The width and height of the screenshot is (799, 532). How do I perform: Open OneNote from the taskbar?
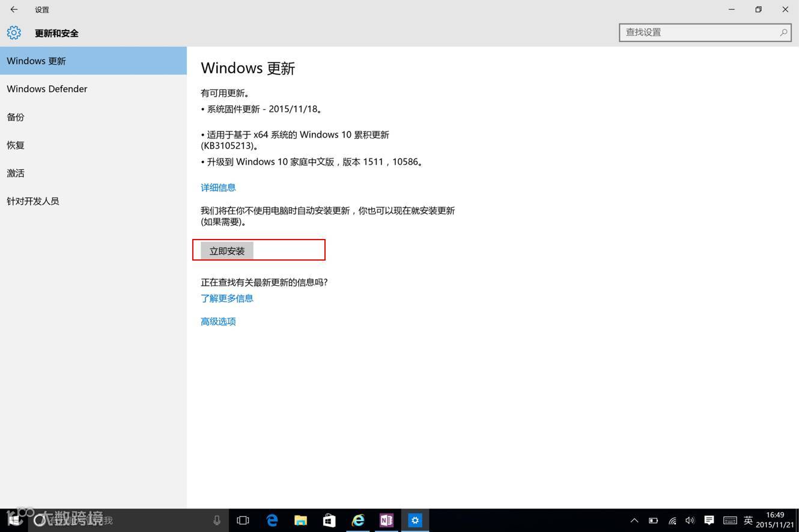click(386, 520)
